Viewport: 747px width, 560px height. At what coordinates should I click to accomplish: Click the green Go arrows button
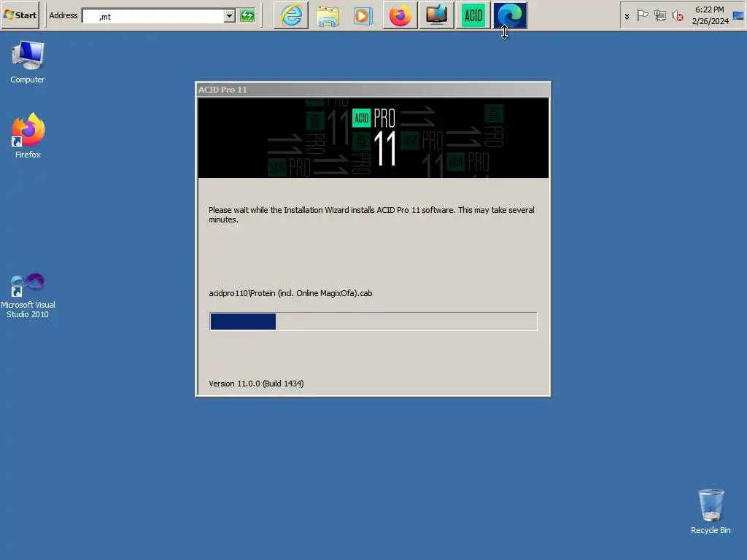[x=248, y=16]
